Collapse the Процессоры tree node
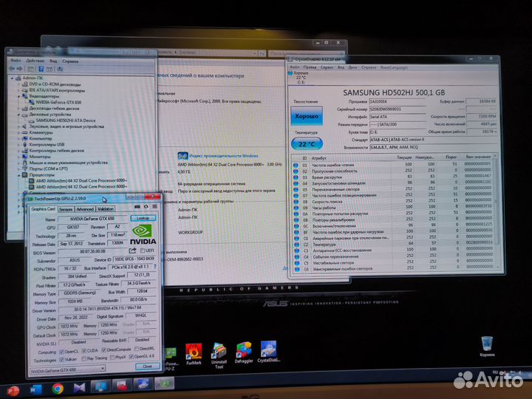 pyautogui.click(x=18, y=175)
